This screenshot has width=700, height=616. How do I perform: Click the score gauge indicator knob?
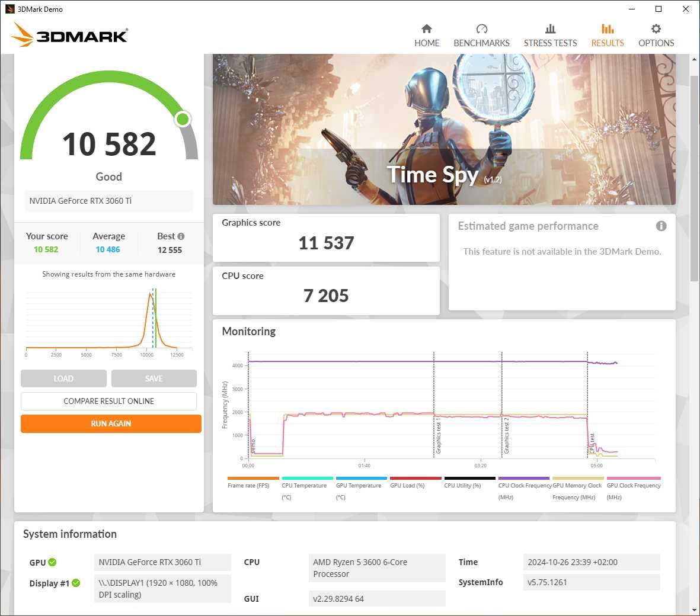click(182, 119)
